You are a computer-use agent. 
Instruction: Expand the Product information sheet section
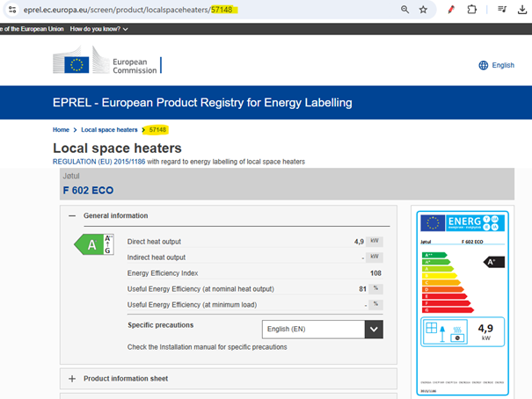click(x=72, y=379)
